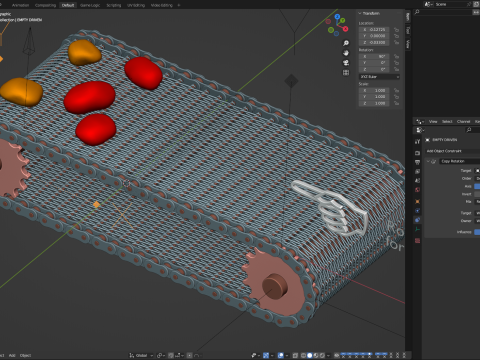Image resolution: width=480 pixels, height=360 pixels.
Task: Open Properties editor type dropdown
Action: pyautogui.click(x=420, y=130)
